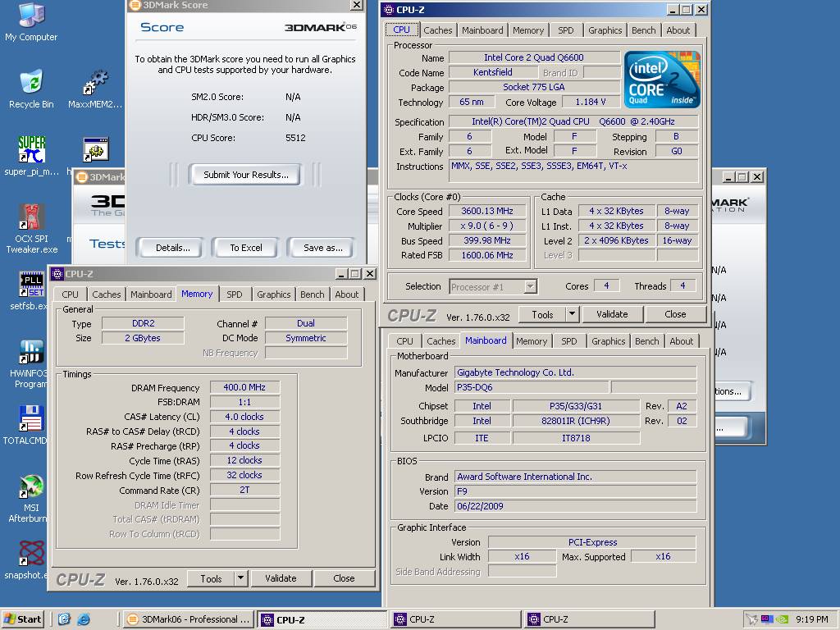Click Core Voltage value 1.184 V
Viewport: 840px width, 630px height.
[x=591, y=102]
